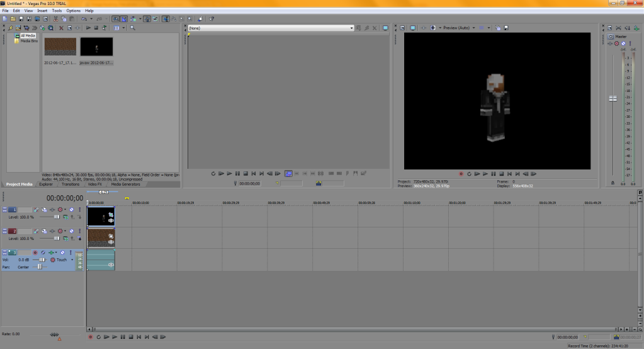Switch to the Video FX tab
This screenshot has height=349, width=644.
94,184
